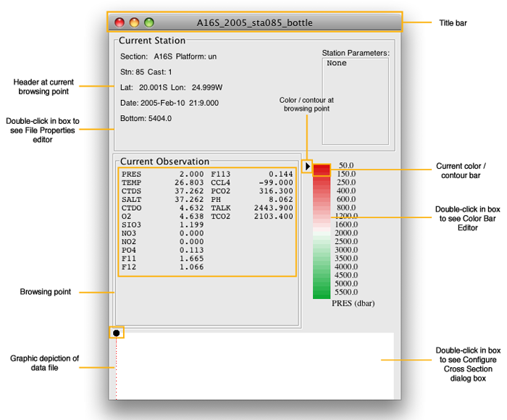
Task: Click the red dotted station line
Action: pos(116,369)
